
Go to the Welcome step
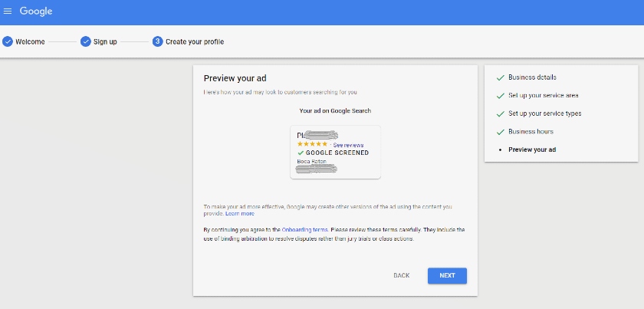click(30, 41)
